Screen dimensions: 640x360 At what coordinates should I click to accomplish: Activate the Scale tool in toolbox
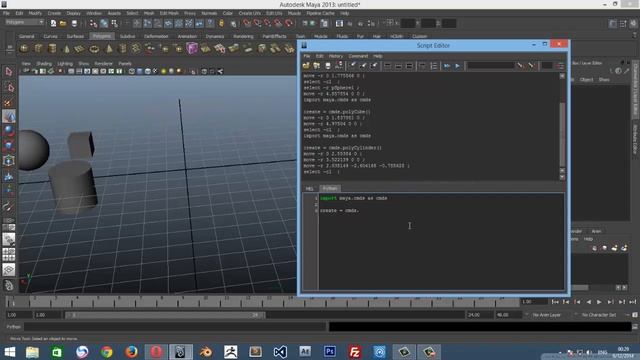9,146
